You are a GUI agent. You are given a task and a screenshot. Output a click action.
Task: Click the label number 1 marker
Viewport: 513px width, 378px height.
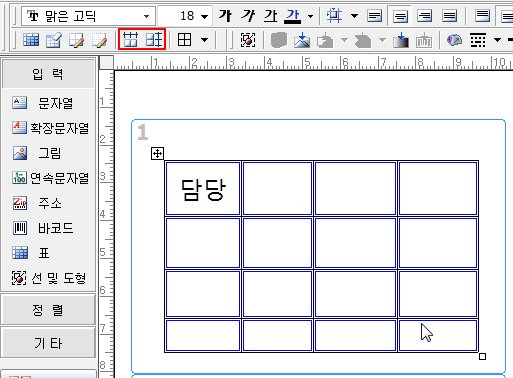143,132
